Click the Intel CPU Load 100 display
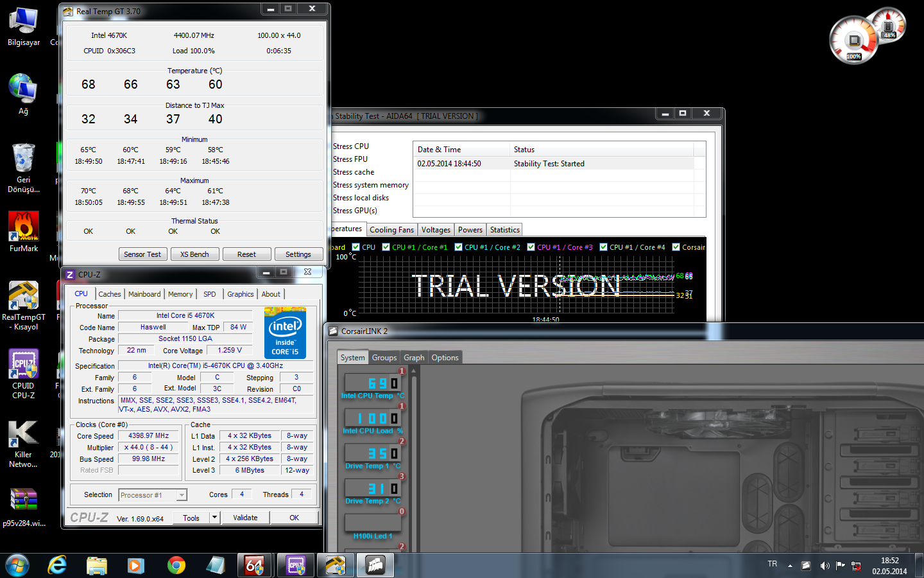The height and width of the screenshot is (578, 924). pyautogui.click(x=373, y=419)
